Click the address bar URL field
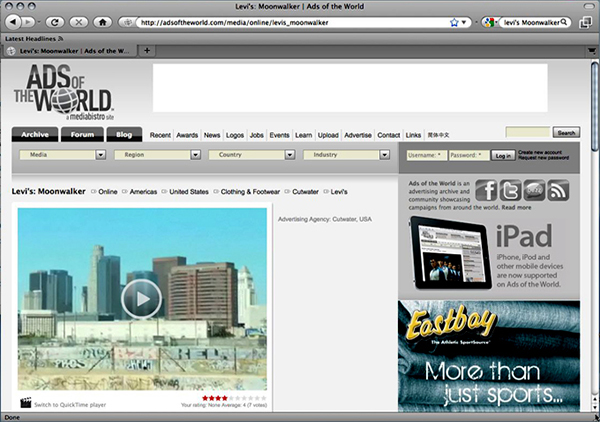The width and height of the screenshot is (600, 422). coord(293,23)
